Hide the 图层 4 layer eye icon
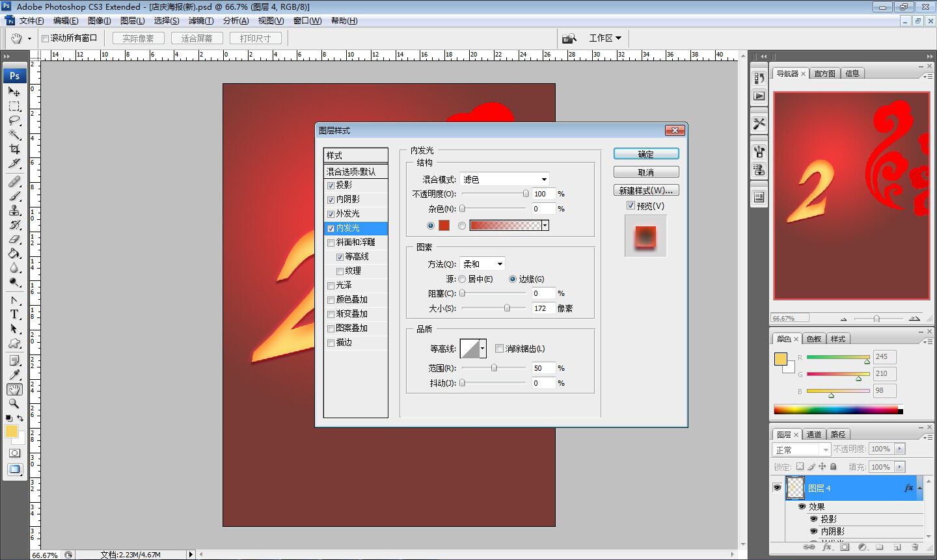This screenshot has height=560, width=937. pos(777,488)
